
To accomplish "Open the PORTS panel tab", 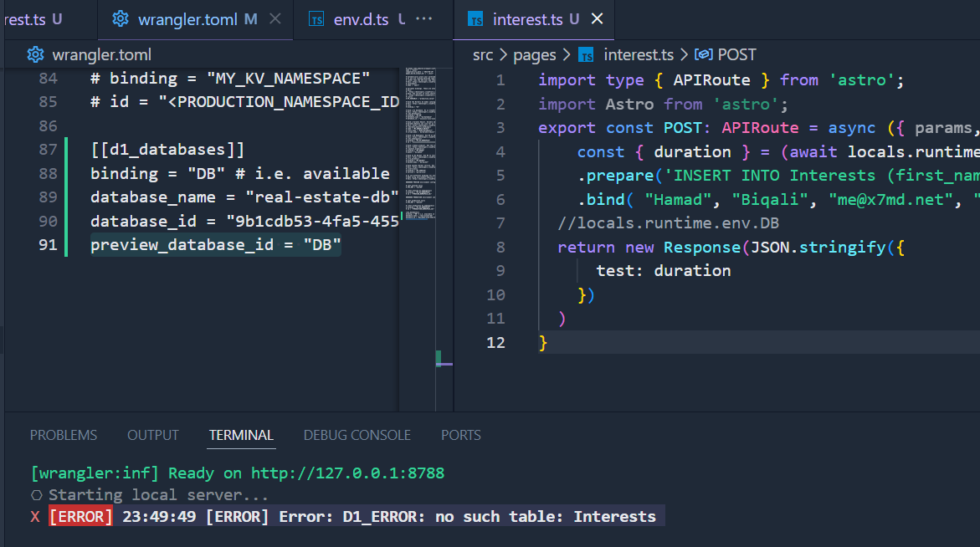I will coord(460,435).
